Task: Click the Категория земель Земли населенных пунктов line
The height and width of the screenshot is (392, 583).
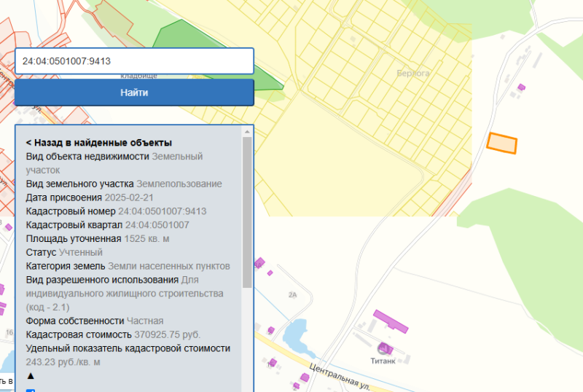Action: (x=128, y=266)
